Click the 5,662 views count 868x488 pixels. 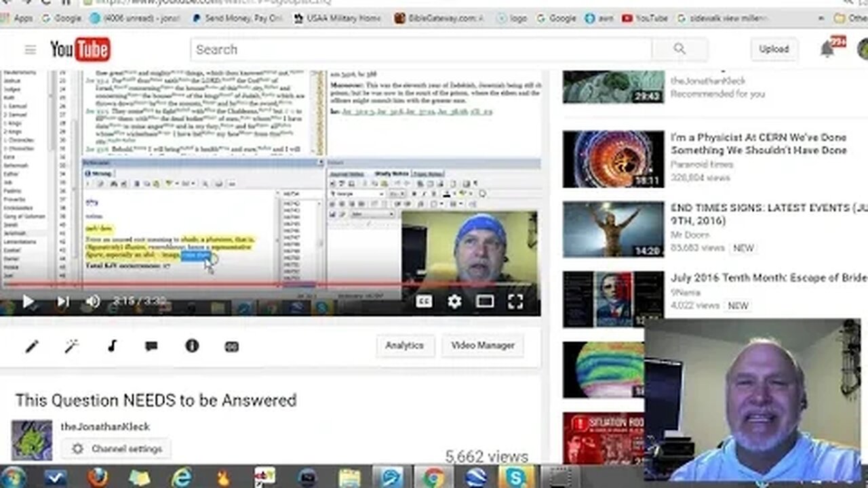pos(486,457)
